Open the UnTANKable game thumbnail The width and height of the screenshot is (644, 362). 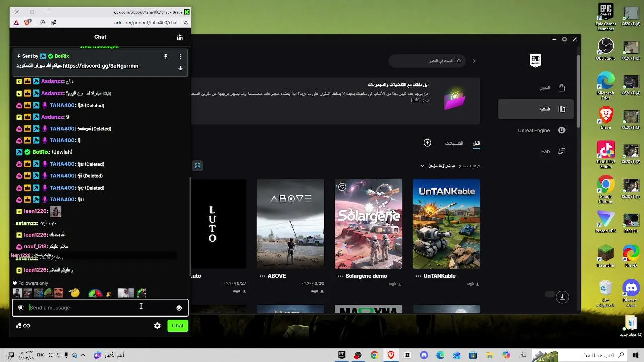click(x=446, y=224)
